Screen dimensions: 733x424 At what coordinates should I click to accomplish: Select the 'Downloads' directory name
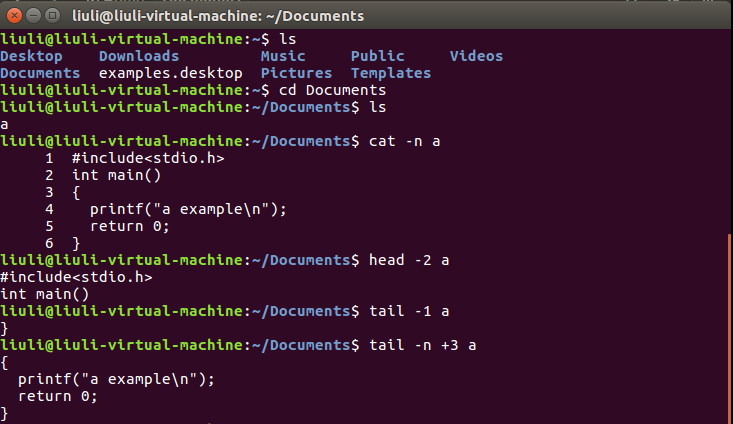tap(139, 56)
